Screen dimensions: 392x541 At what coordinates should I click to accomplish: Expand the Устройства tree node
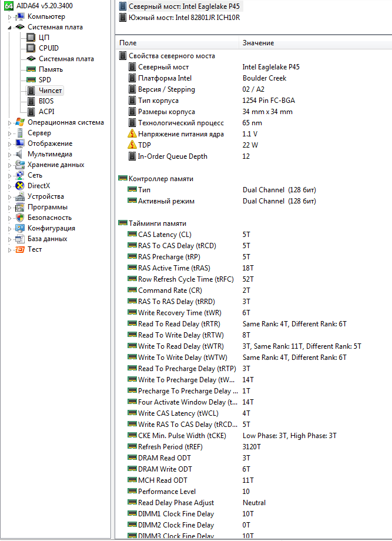(x=9, y=197)
